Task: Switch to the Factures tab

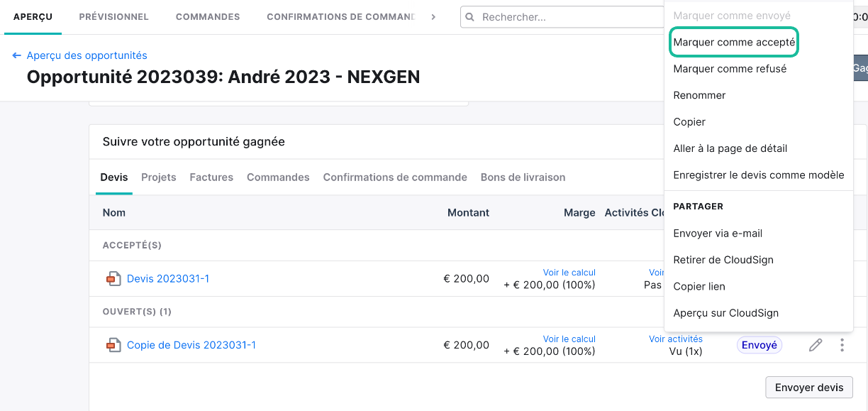Action: pos(211,177)
